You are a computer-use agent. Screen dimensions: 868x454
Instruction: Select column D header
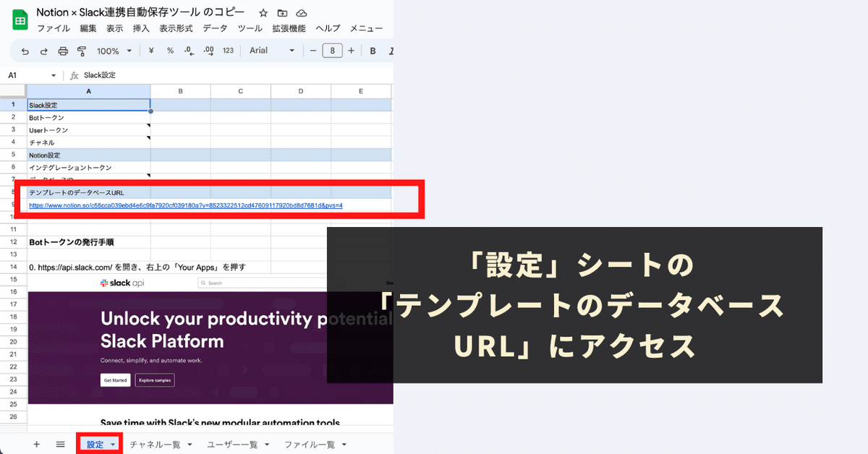point(300,92)
